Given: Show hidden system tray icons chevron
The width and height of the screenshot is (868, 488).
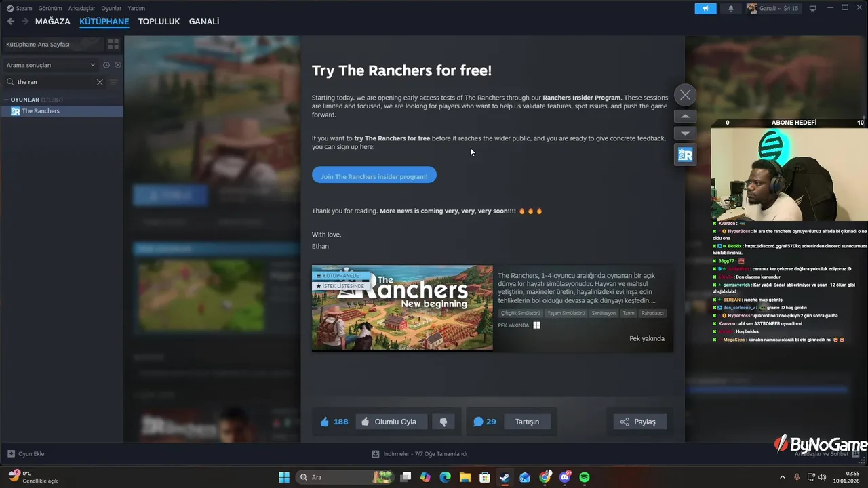Looking at the screenshot, I should (782, 477).
